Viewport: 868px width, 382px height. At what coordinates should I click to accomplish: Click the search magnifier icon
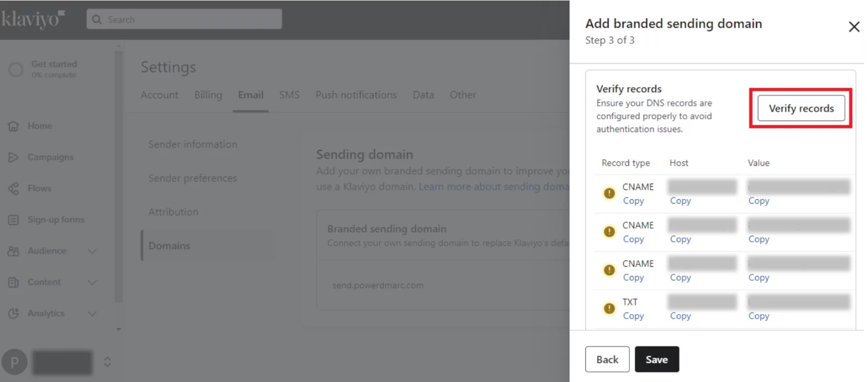pos(97,19)
